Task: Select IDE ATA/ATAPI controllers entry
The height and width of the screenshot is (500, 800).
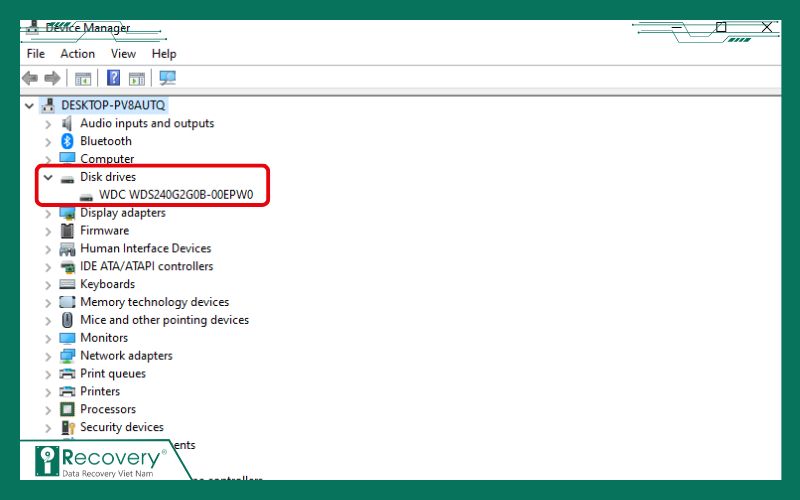Action: [x=146, y=266]
